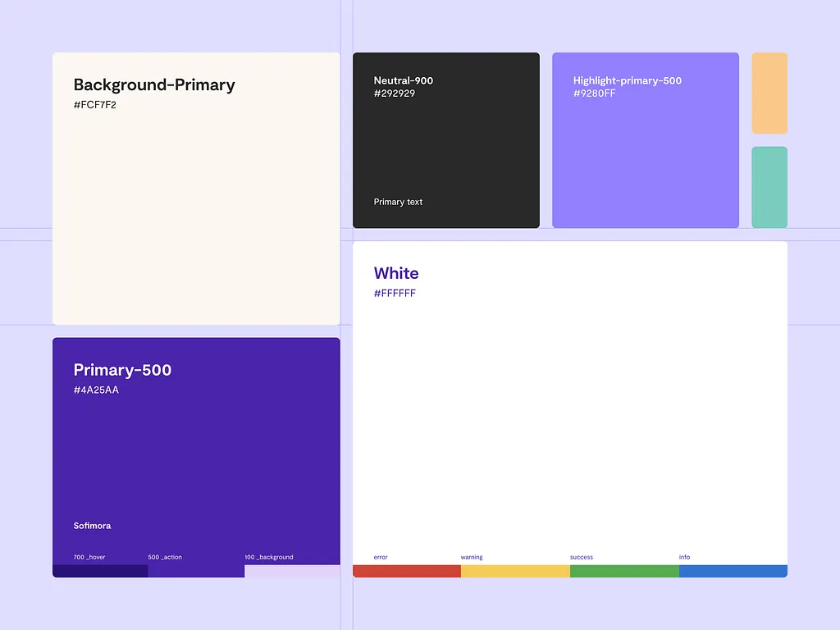Viewport: 840px width, 630px height.
Task: Select the small teal swatch
Action: pyautogui.click(x=769, y=187)
